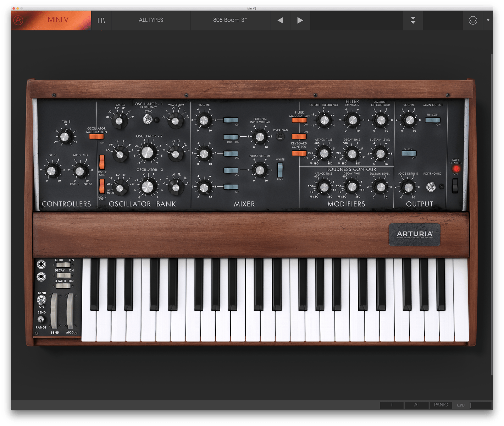504x426 pixels.
Task: Toggle the external input OUT/ON switch
Action: (x=231, y=137)
